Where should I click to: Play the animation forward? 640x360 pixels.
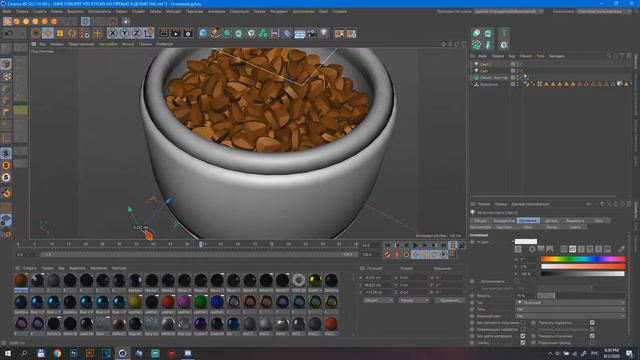pyautogui.click(x=416, y=245)
